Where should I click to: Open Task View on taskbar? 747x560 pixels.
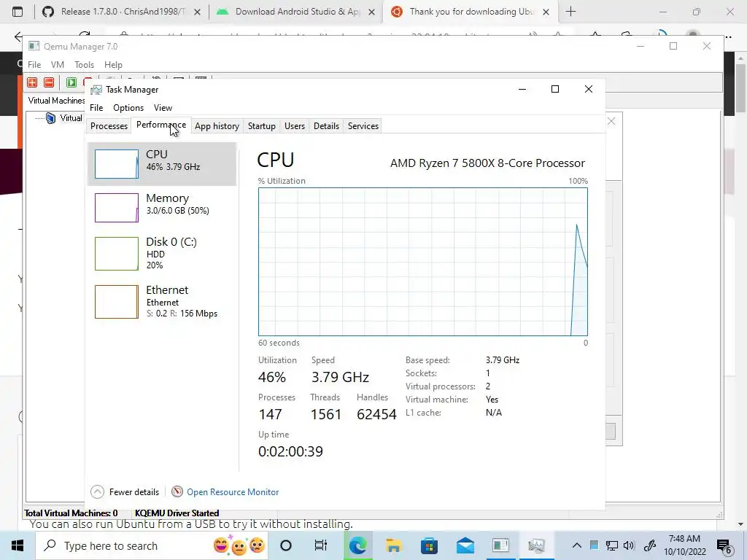pyautogui.click(x=321, y=545)
